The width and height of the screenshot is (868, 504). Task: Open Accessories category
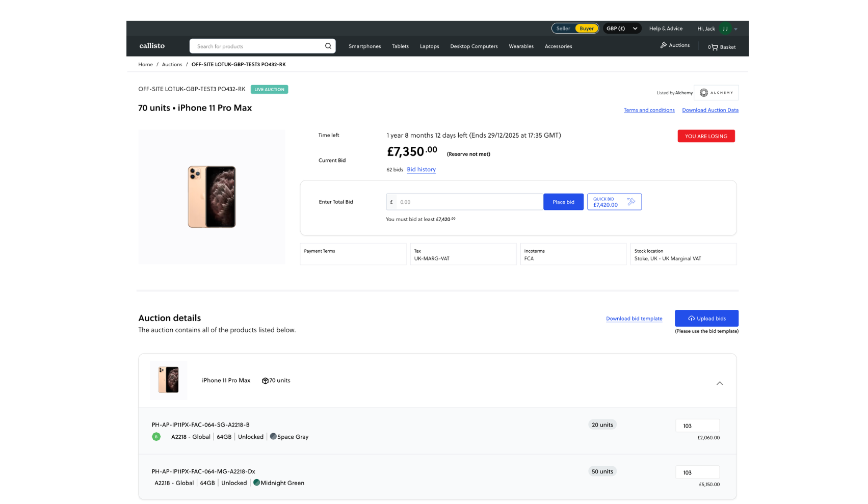click(x=558, y=46)
